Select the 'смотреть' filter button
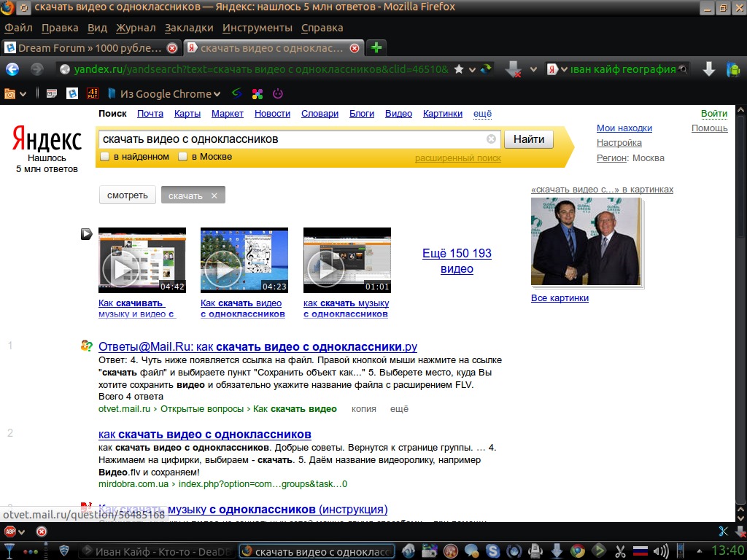The image size is (747, 560). coord(128,195)
